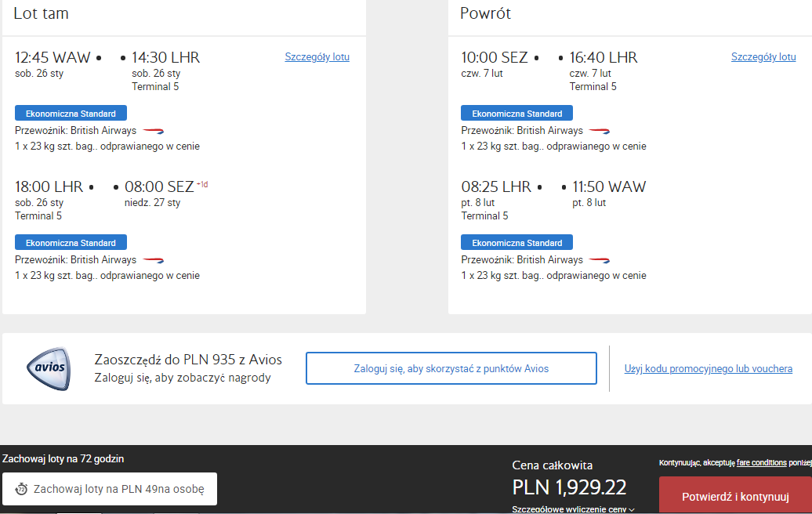Click Ekonomiczna Standard badge on LHR-SEZ flight
812x514 pixels.
(71, 243)
